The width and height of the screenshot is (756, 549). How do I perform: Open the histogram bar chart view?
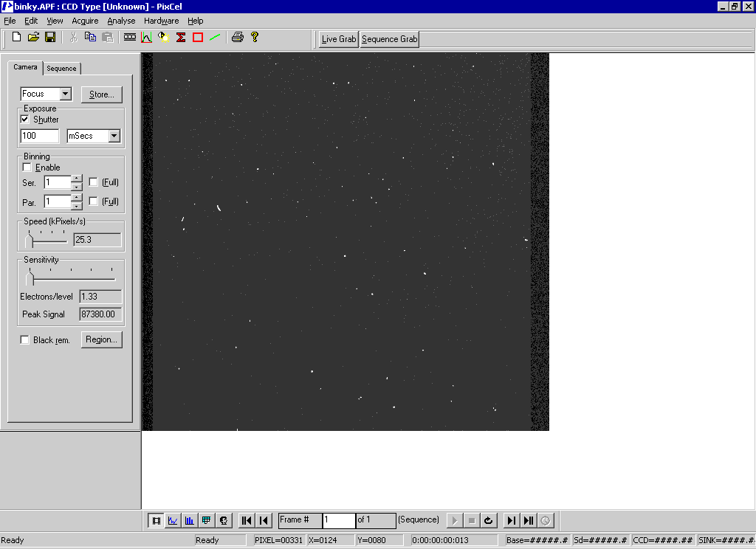click(x=190, y=520)
